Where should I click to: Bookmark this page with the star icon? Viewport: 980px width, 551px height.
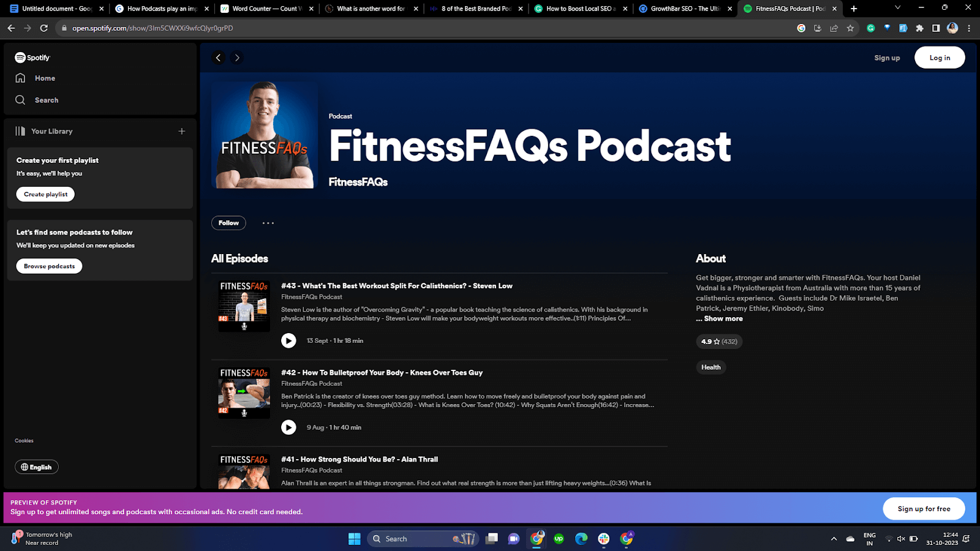[x=850, y=28]
